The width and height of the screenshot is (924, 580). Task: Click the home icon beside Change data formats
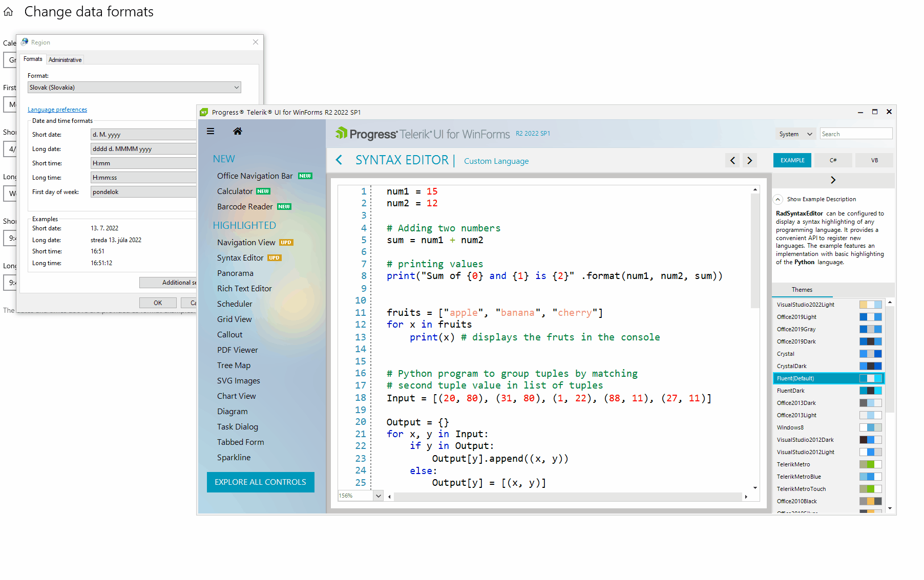tap(8, 12)
